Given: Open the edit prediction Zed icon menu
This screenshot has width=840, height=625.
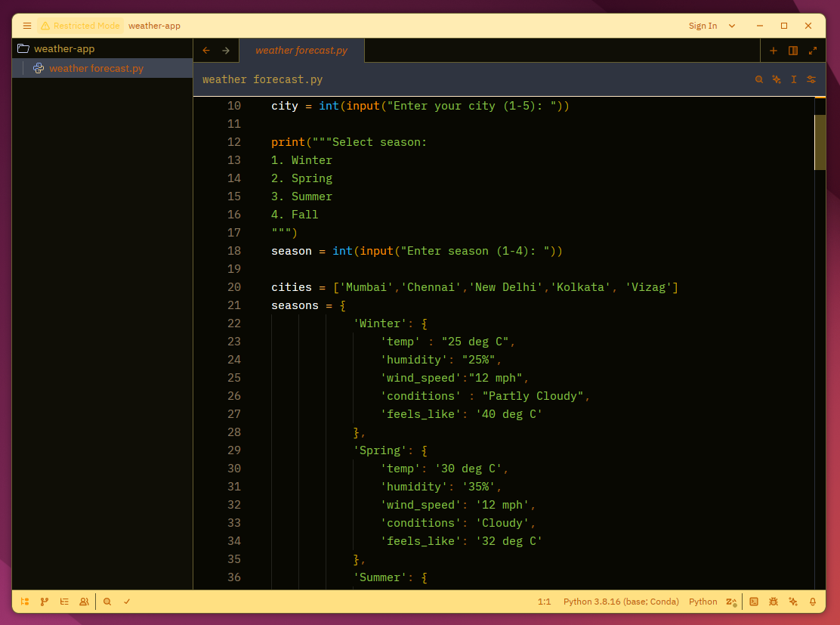Looking at the screenshot, I should click(731, 602).
